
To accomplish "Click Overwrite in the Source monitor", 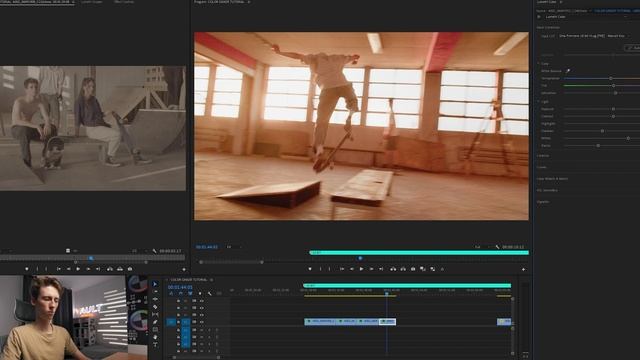I will [x=120, y=269].
